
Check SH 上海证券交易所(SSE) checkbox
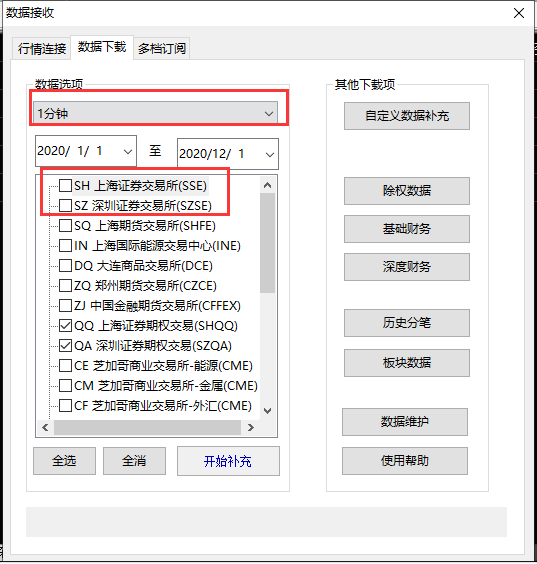(65, 186)
